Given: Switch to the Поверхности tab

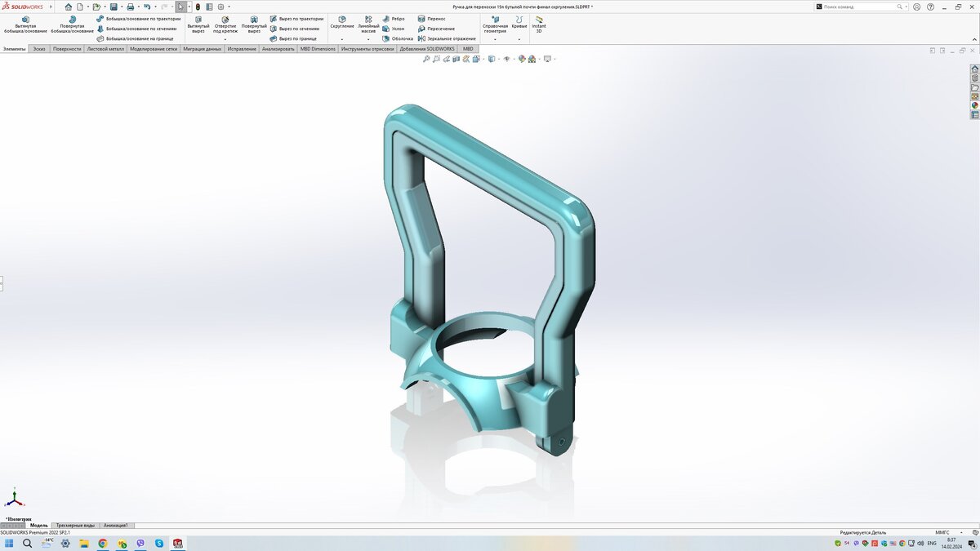Looking at the screenshot, I should (x=67, y=49).
